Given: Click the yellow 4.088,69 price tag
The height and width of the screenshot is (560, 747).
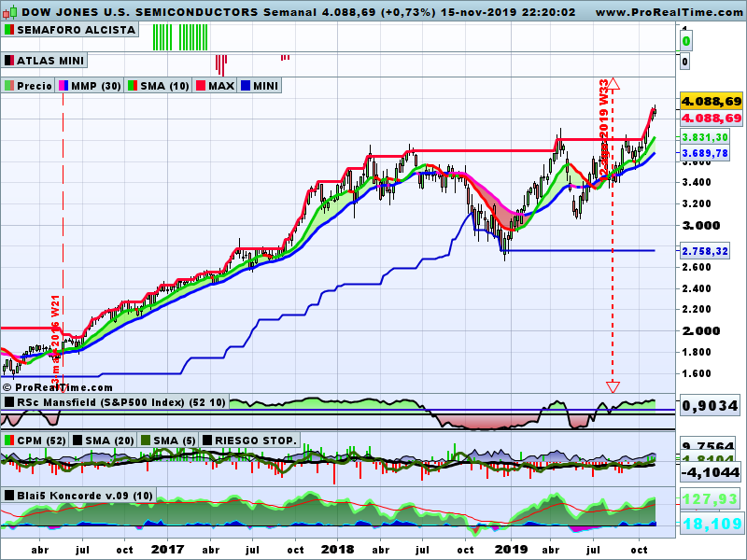Looking at the screenshot, I should pos(712,102).
